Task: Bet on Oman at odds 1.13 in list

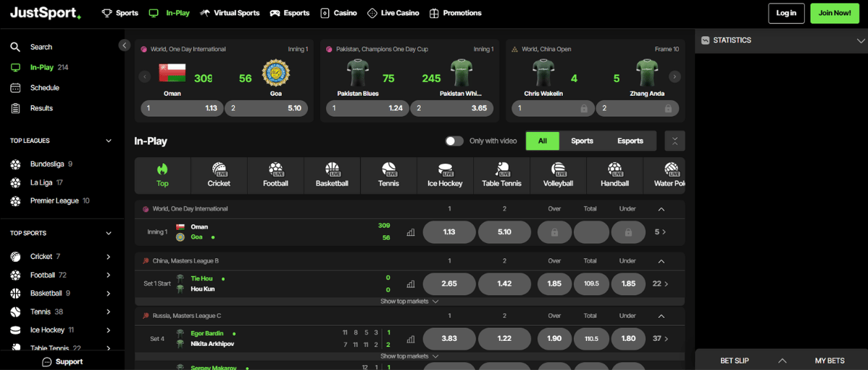Action: 449,232
